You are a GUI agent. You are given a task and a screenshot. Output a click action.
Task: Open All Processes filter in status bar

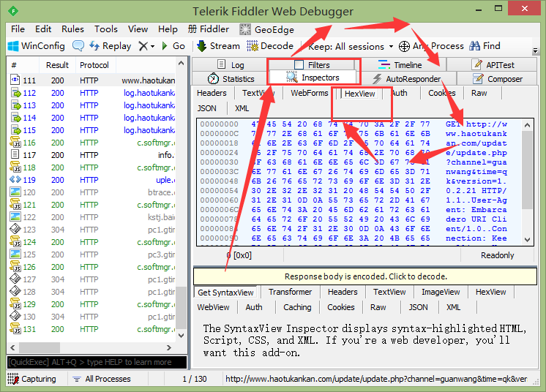point(102,379)
